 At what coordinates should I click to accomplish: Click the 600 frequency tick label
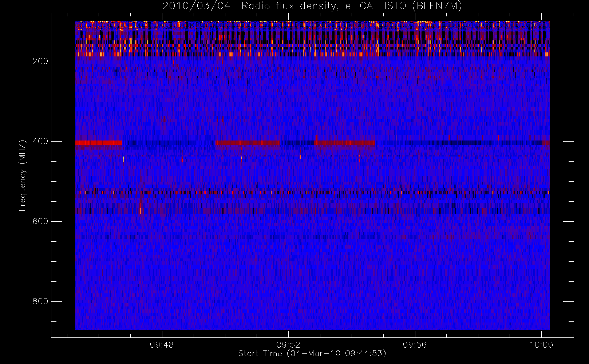tap(40, 221)
